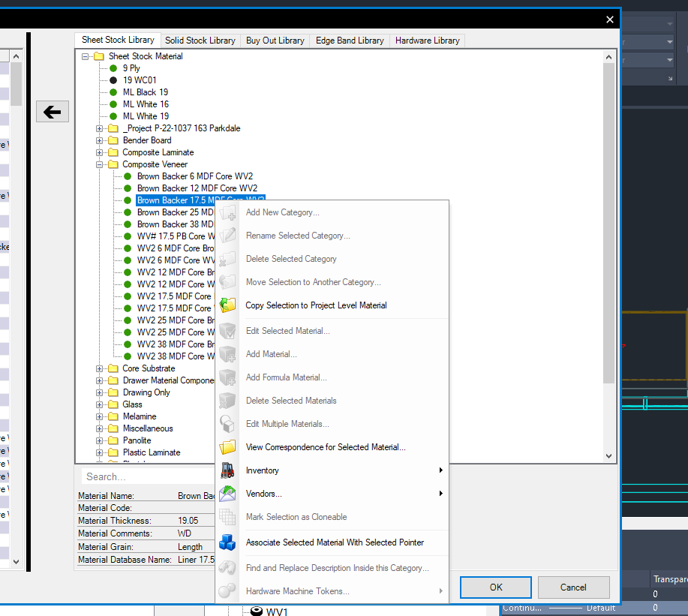Select the Panolite category
The width and height of the screenshot is (688, 616).
(x=137, y=440)
